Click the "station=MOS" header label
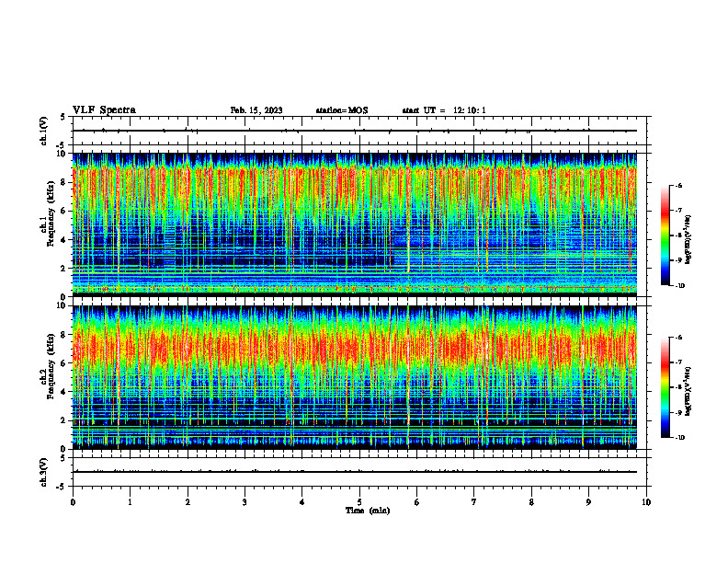728x563 pixels. 342,110
